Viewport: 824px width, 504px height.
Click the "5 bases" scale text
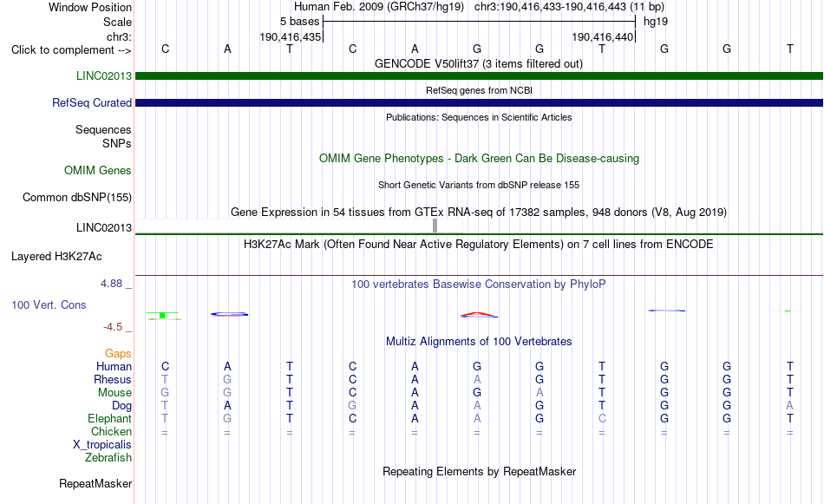tap(299, 22)
